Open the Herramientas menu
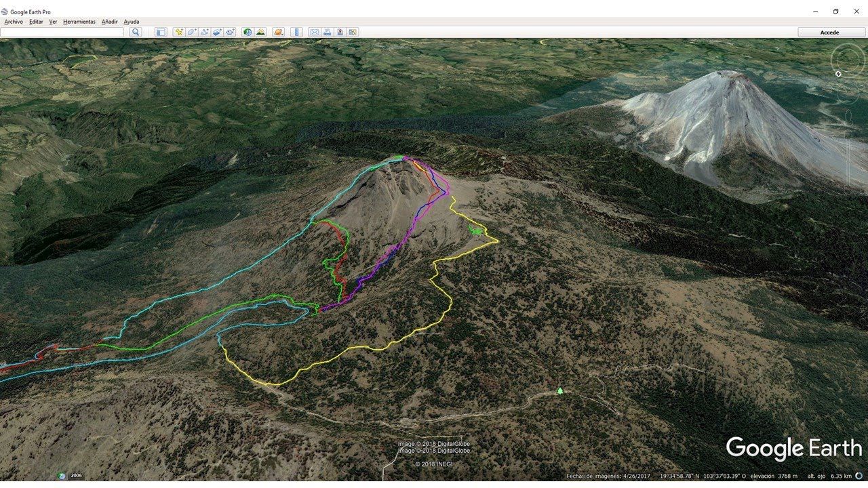868x488 pixels. pyautogui.click(x=79, y=22)
